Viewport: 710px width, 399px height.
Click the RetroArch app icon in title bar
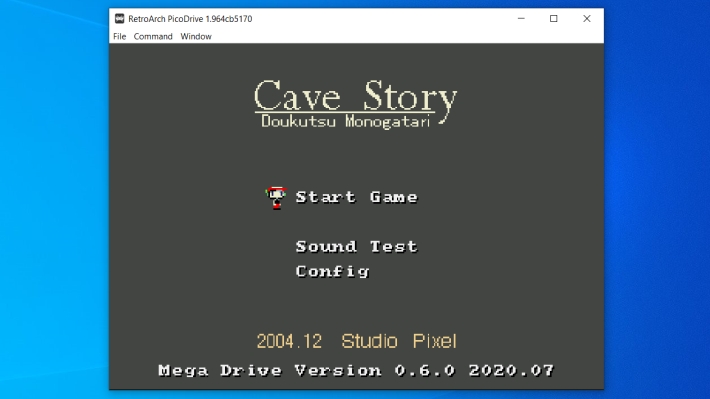120,19
